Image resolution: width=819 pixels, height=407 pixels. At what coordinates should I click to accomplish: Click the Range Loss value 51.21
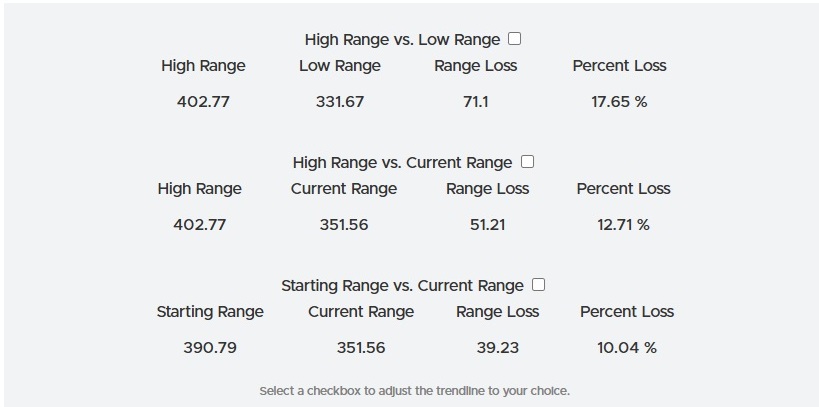click(x=487, y=225)
